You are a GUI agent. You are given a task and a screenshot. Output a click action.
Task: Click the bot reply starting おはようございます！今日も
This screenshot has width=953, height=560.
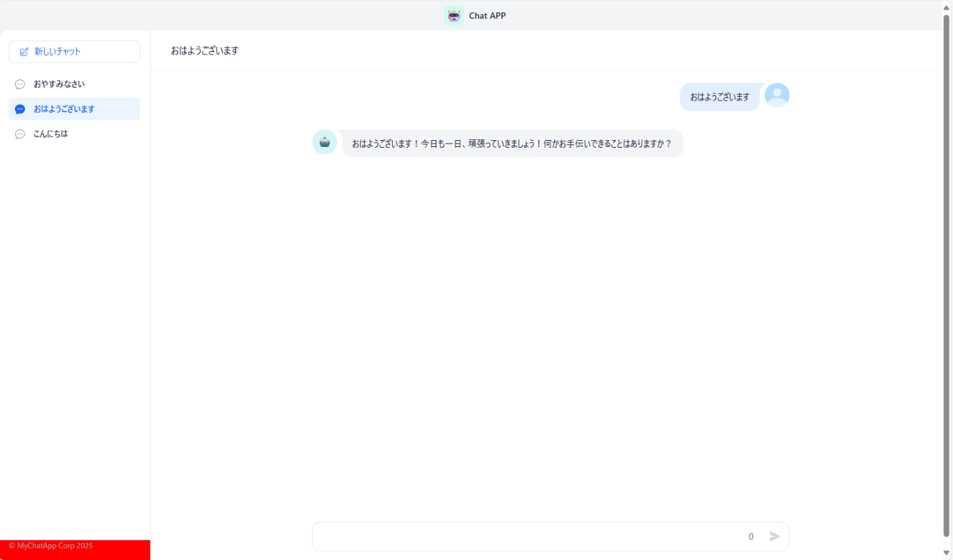coord(512,144)
